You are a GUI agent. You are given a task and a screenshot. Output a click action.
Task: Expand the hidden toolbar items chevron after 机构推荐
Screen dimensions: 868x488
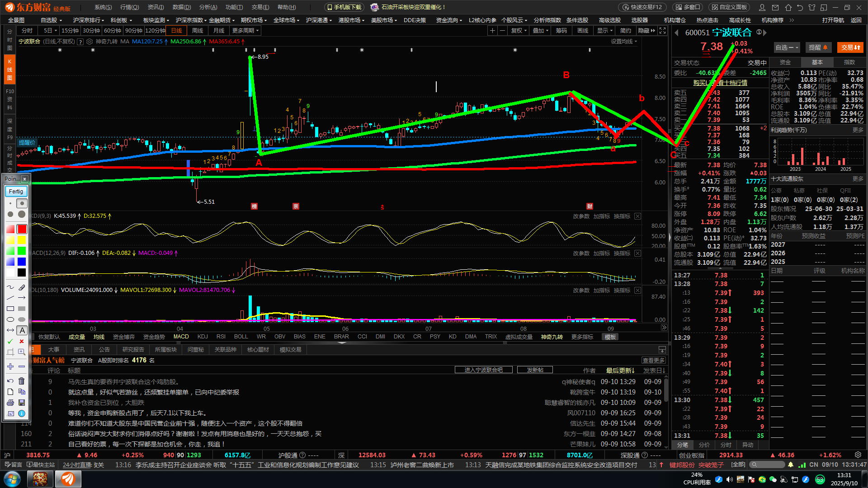pyautogui.click(x=792, y=20)
